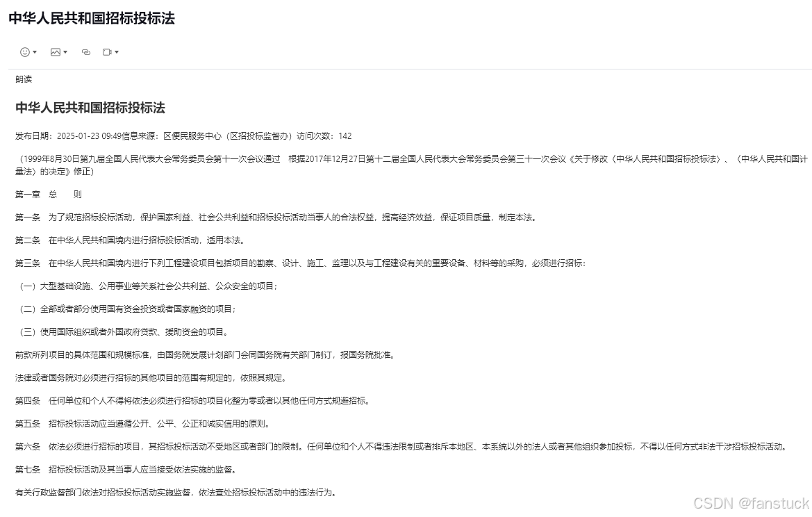
Task: Expand the arrow beside the emoji icon
Action: (35, 52)
